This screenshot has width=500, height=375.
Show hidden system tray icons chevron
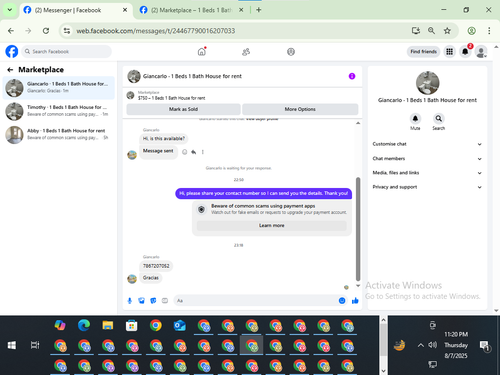click(421, 345)
